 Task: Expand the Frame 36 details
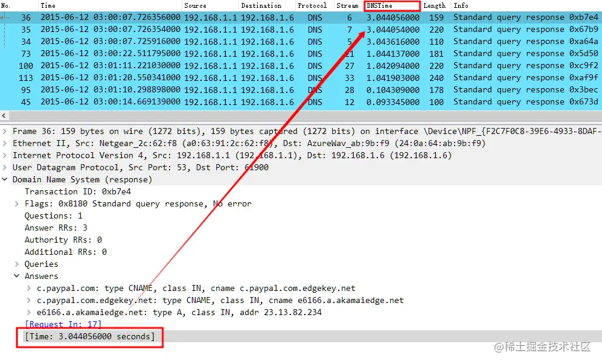[5, 132]
